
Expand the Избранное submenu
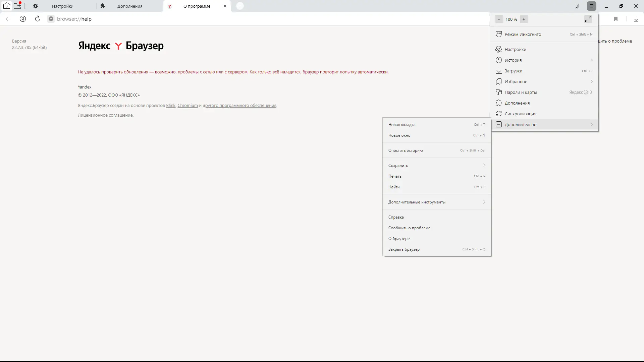click(x=591, y=81)
